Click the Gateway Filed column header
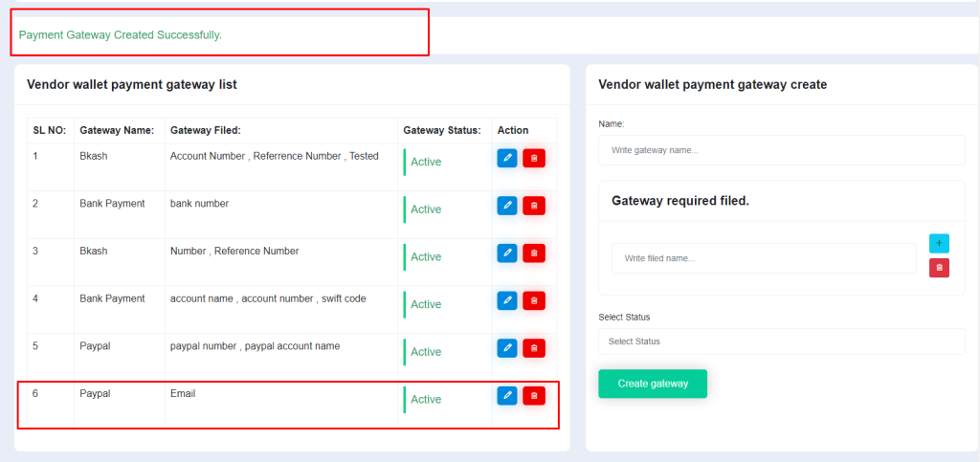 pyautogui.click(x=205, y=130)
